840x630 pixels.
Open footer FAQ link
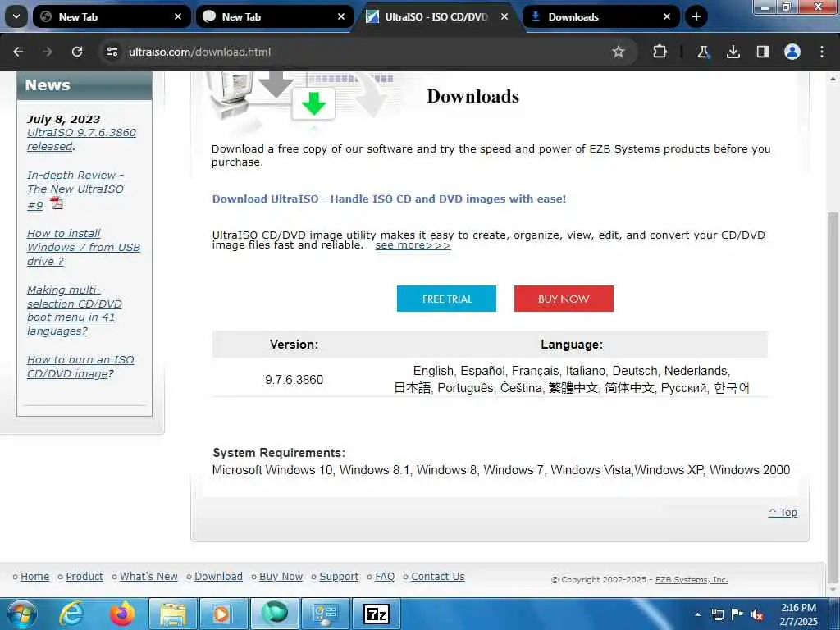pos(385,577)
